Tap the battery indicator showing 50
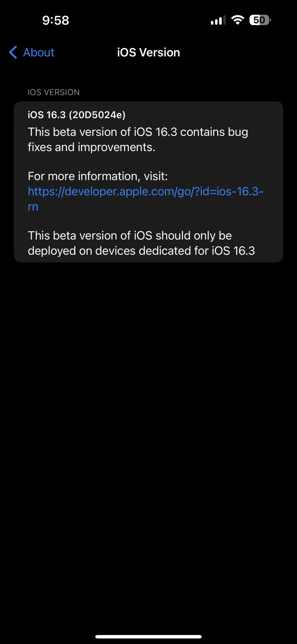The height and width of the screenshot is (644, 297). coord(260,20)
